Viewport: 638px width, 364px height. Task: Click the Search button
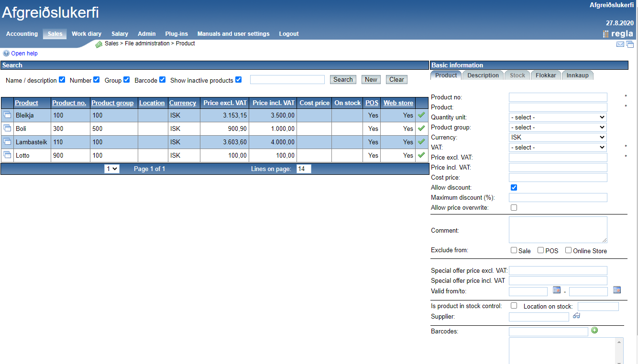pyautogui.click(x=343, y=80)
